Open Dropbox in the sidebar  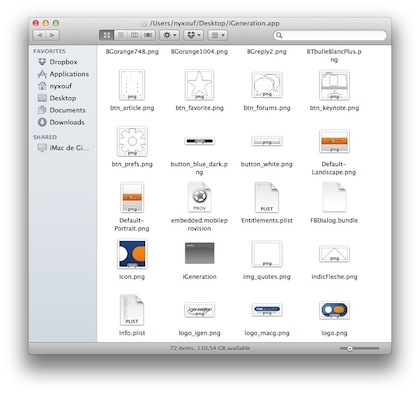point(57,62)
